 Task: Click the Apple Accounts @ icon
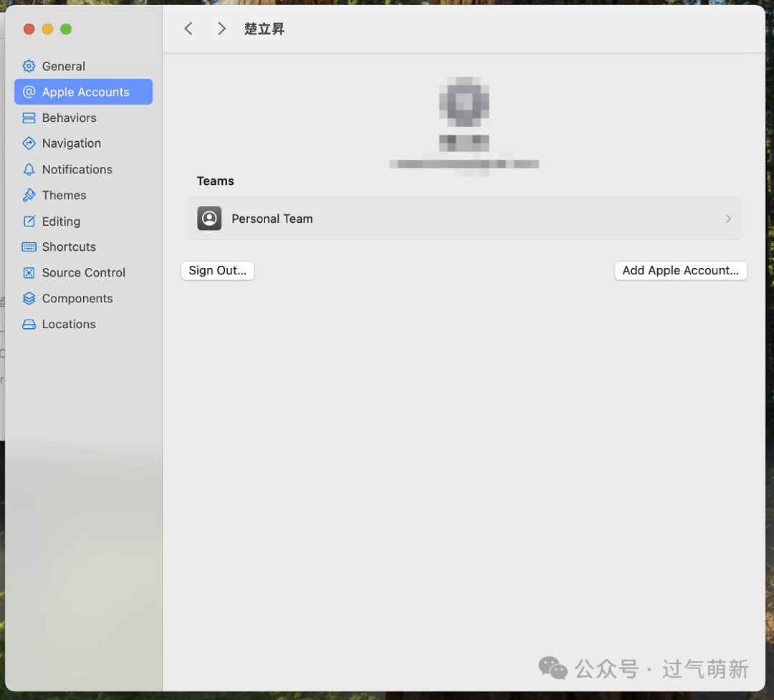pyautogui.click(x=29, y=92)
